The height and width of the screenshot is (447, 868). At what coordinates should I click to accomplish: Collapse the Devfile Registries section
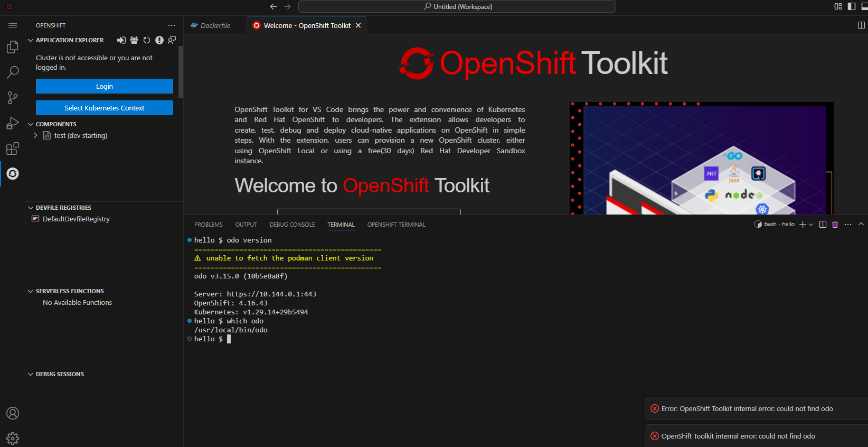(31, 208)
